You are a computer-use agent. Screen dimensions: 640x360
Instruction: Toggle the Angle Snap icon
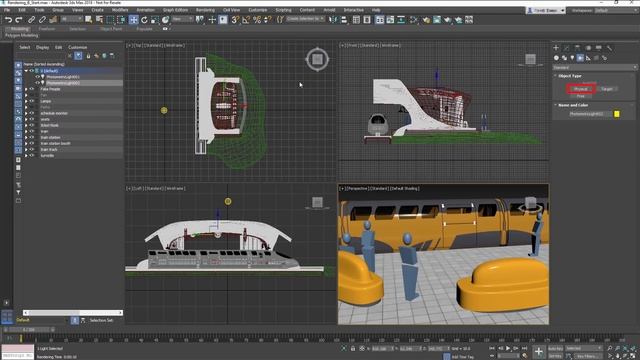pos(246,20)
